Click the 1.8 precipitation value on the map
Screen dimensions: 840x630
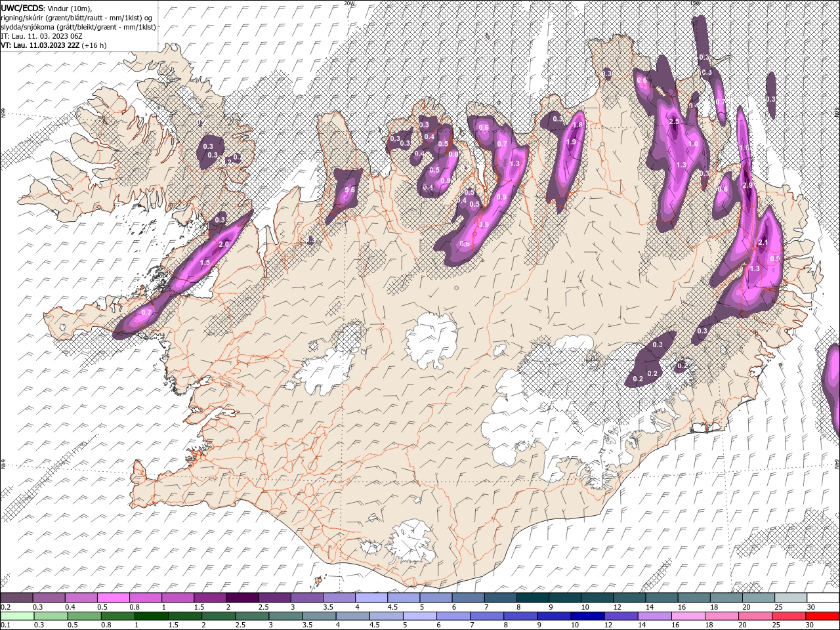pos(577,125)
